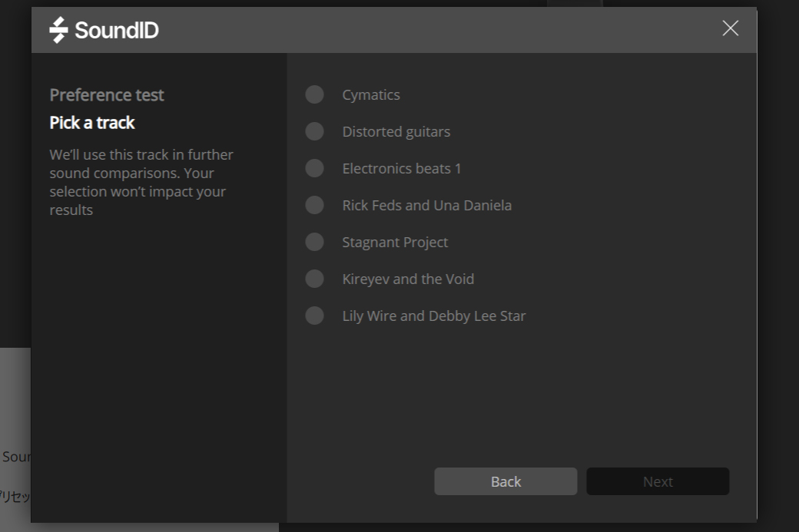The height and width of the screenshot is (532, 799).
Task: Click the Lily Wire and Debby Lee Star label
Action: pyautogui.click(x=434, y=316)
